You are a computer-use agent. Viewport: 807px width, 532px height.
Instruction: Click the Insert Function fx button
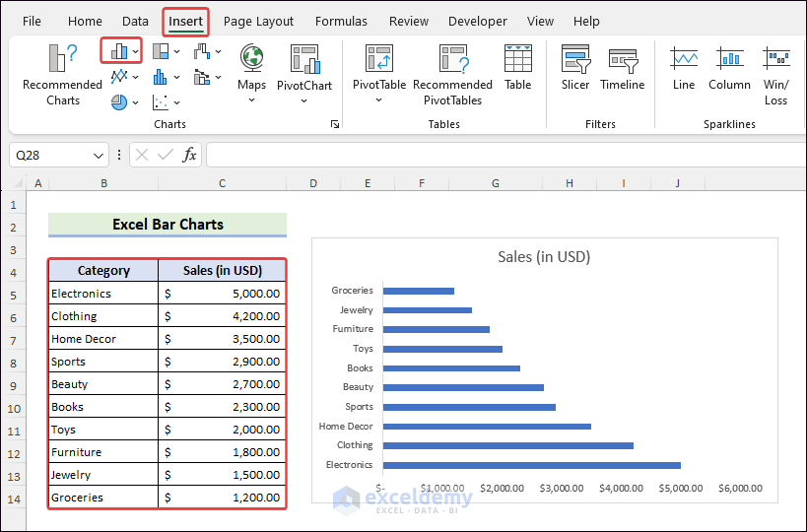click(189, 155)
